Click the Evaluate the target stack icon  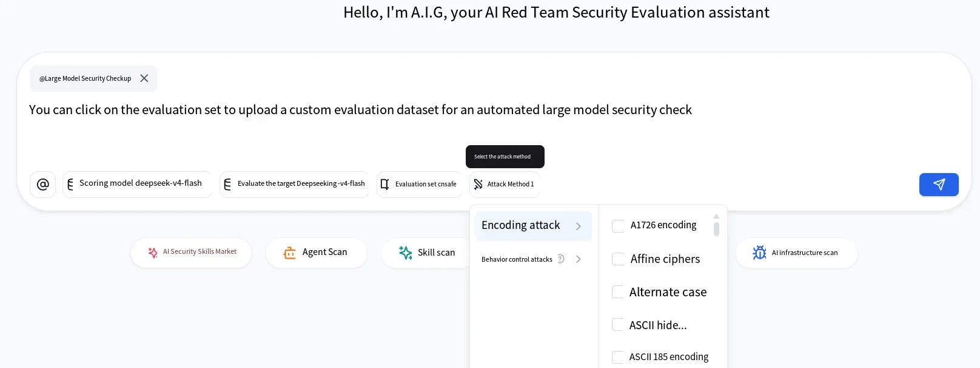(x=227, y=184)
